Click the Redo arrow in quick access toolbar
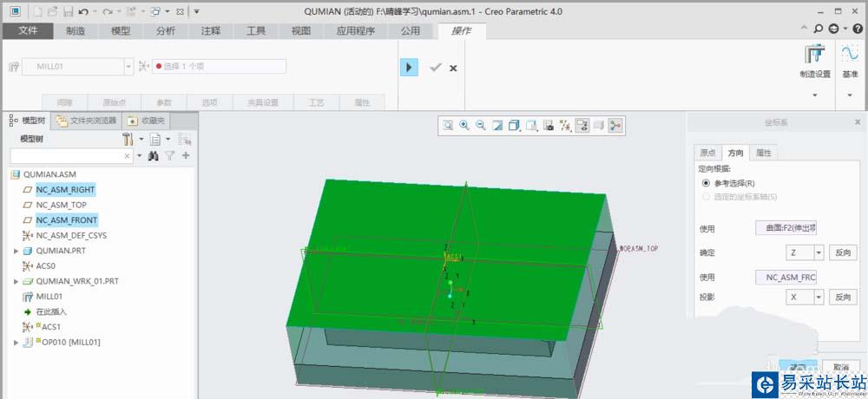Screen dimensions: 868x399 [x=108, y=11]
